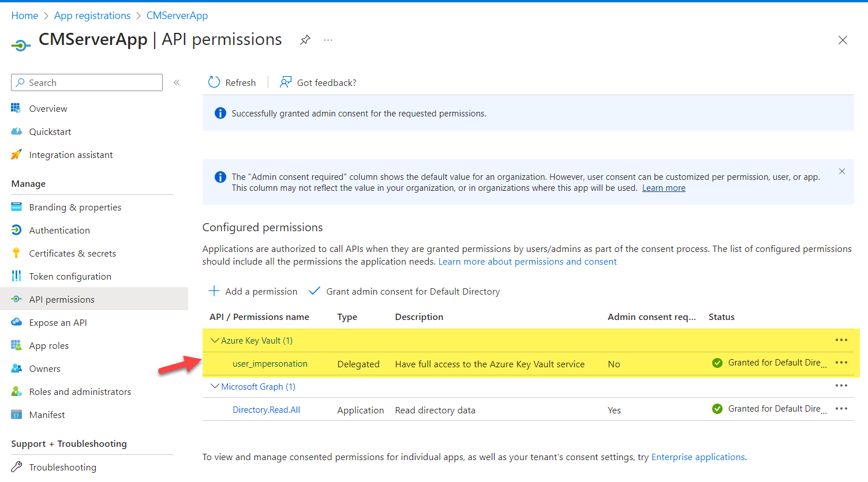Viewport: 868px width, 482px height.
Task: Open the Directory.Read.All permission
Action: 267,410
